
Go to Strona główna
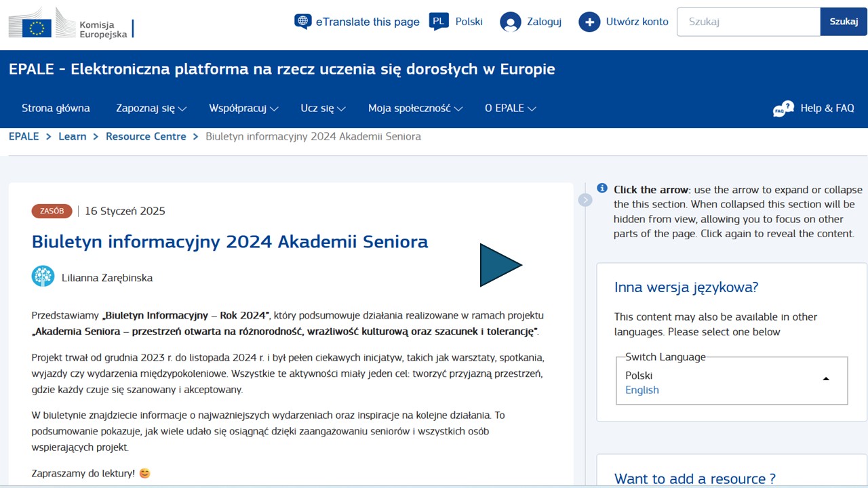point(56,108)
